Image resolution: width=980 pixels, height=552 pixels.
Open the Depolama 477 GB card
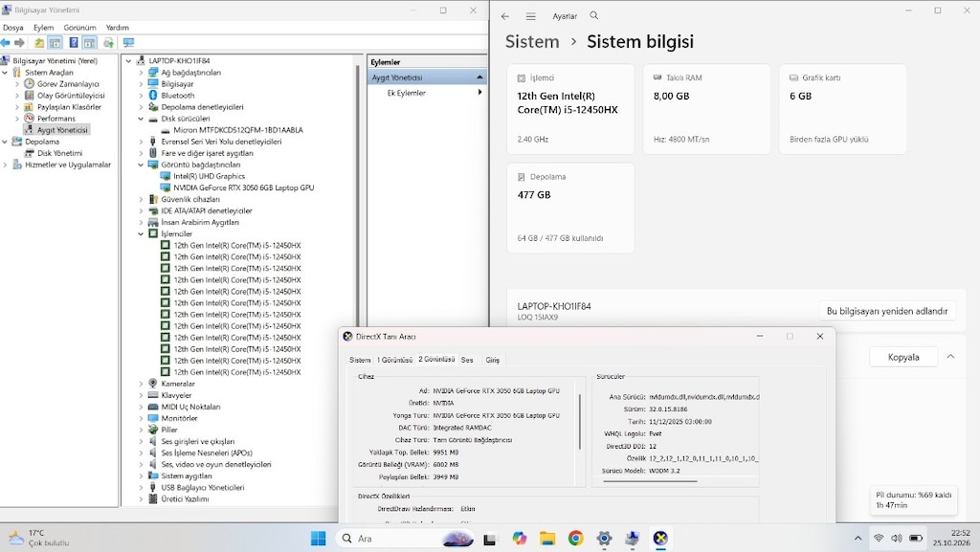[x=570, y=208]
